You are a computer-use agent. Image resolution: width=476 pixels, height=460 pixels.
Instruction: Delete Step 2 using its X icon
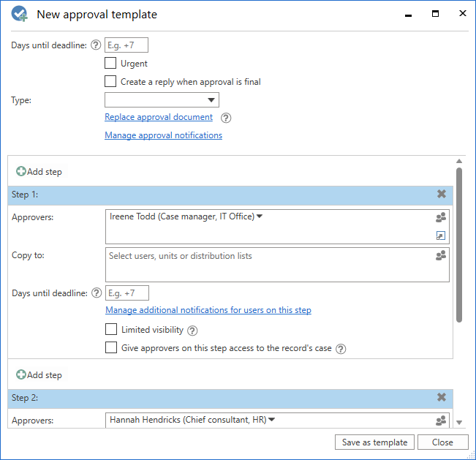pyautogui.click(x=442, y=398)
